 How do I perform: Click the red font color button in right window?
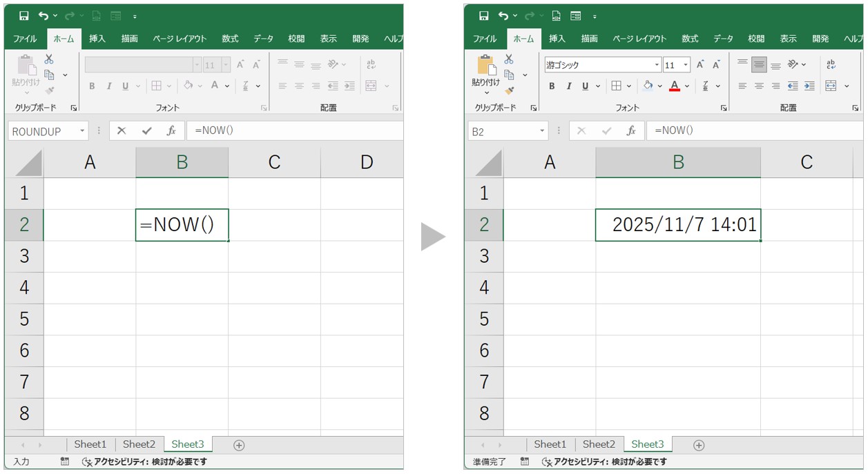click(x=675, y=86)
